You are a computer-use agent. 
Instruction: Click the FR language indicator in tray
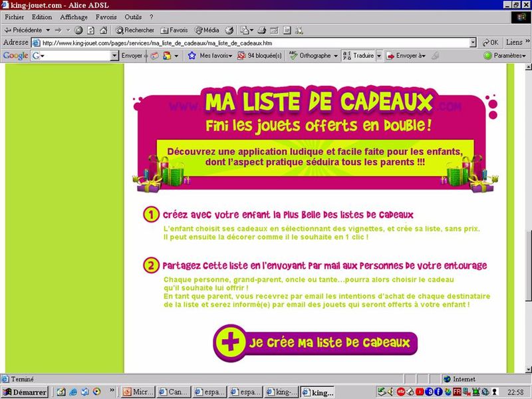(457, 392)
